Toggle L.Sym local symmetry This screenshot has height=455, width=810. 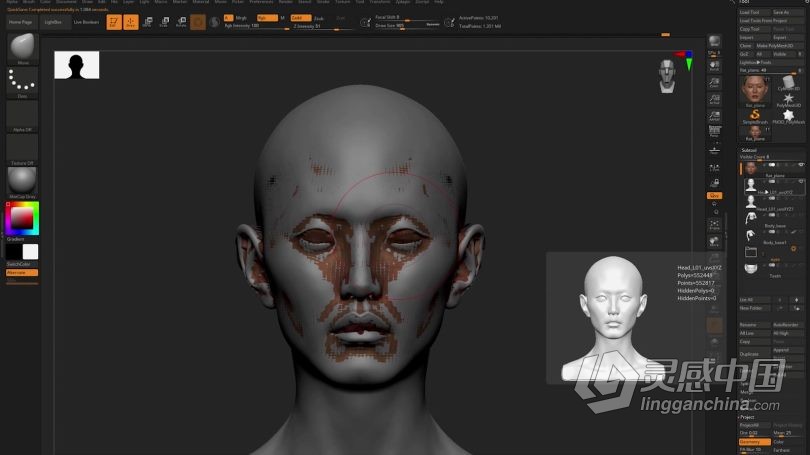click(x=714, y=166)
